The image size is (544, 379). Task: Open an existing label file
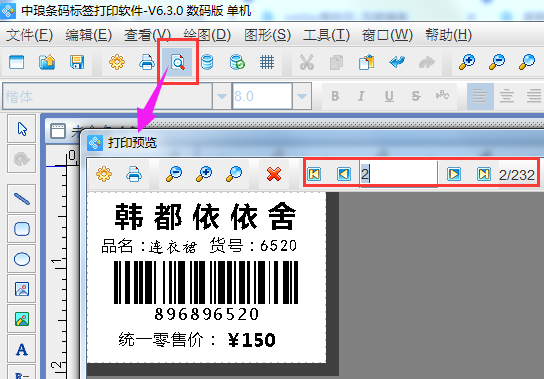tap(47, 62)
